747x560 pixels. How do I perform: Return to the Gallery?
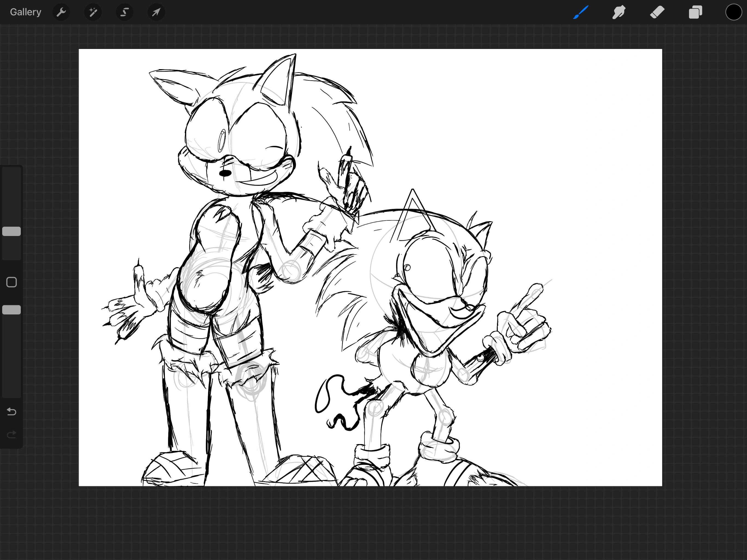point(25,12)
